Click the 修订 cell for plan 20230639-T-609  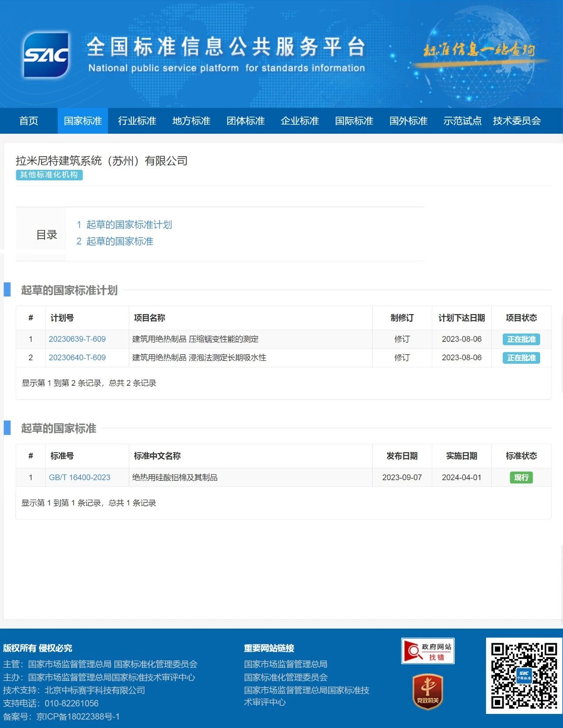tap(402, 339)
